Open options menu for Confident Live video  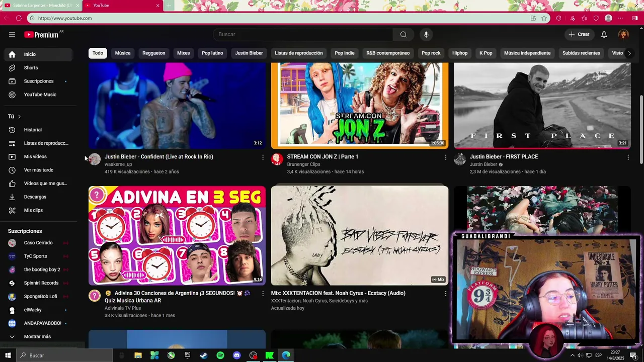[x=263, y=157]
